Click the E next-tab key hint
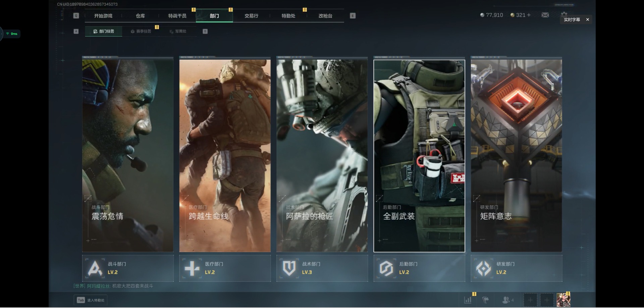 tap(353, 16)
